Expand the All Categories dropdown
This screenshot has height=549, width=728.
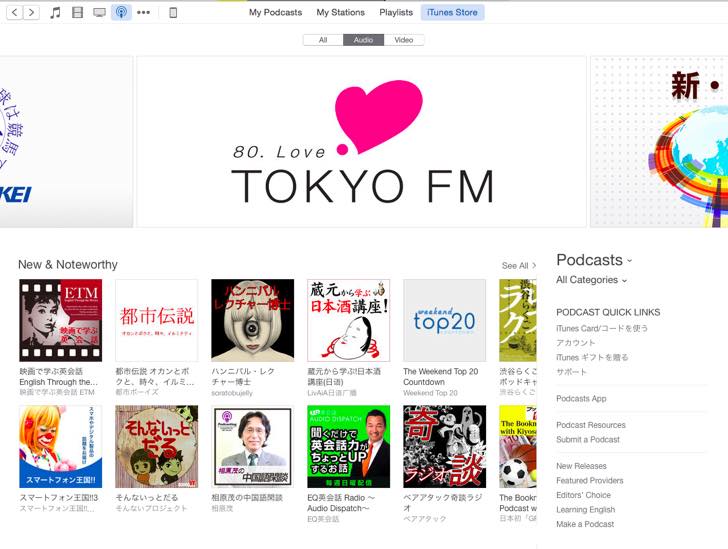592,280
